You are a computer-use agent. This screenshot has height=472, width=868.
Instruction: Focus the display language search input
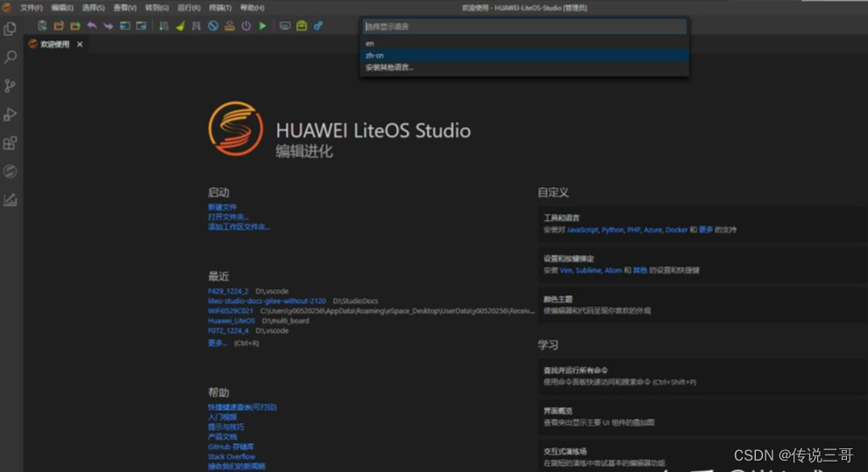click(x=525, y=26)
